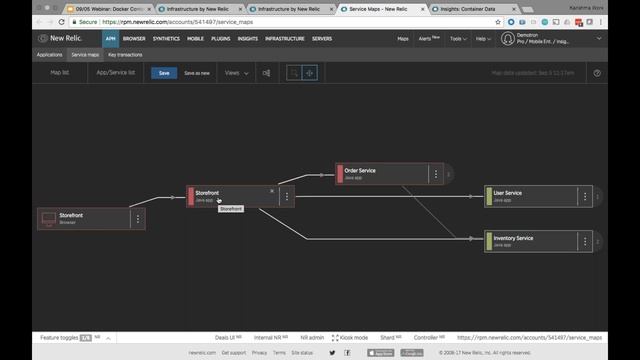640x360 pixels.
Task: Click Save as new
Action: point(197,73)
